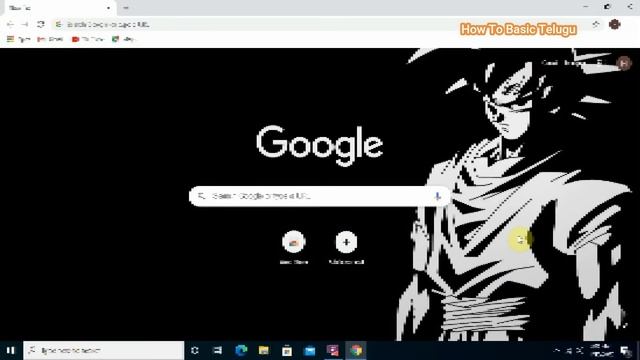Open the Google account avatar 'H'
Viewport: 640px width, 360px height.
[624, 63]
